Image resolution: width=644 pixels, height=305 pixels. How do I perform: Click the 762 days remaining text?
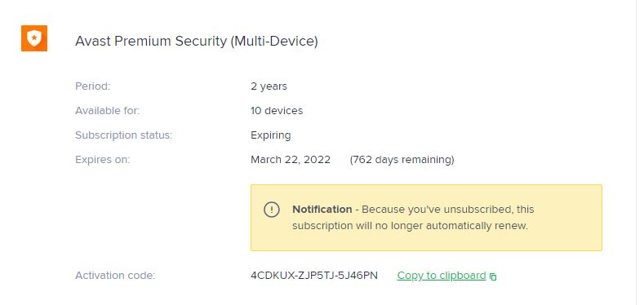[x=402, y=160]
